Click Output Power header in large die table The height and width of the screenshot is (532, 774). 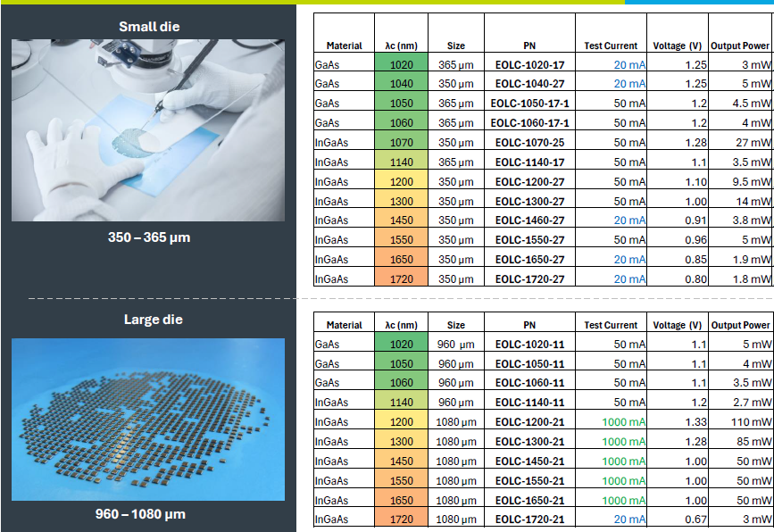pos(740,325)
